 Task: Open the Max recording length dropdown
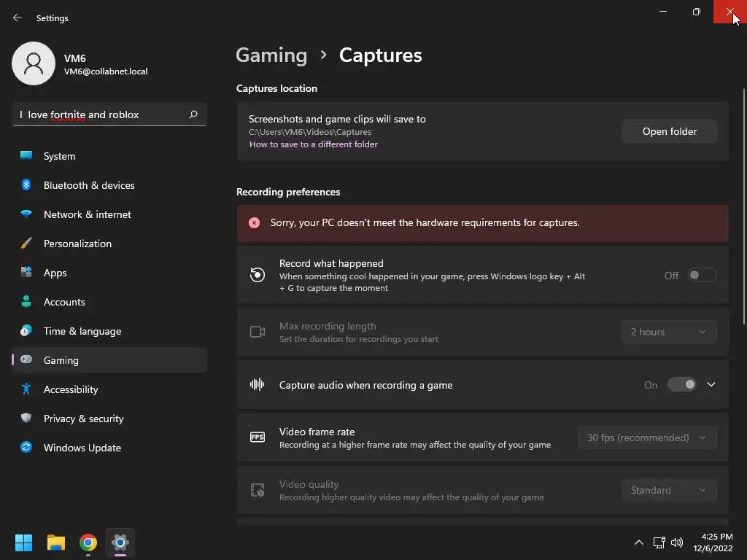[x=669, y=332]
